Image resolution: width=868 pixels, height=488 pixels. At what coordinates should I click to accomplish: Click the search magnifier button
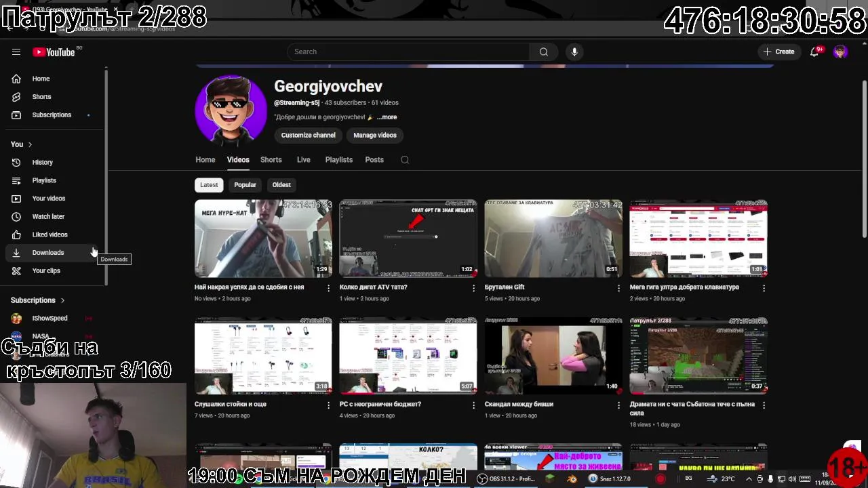tap(543, 52)
